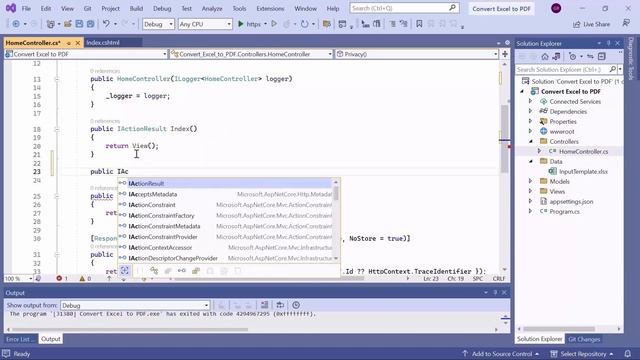The width and height of the screenshot is (640, 360).
Task: Click Solution Explorer Home icon
Action: [x=545, y=56]
